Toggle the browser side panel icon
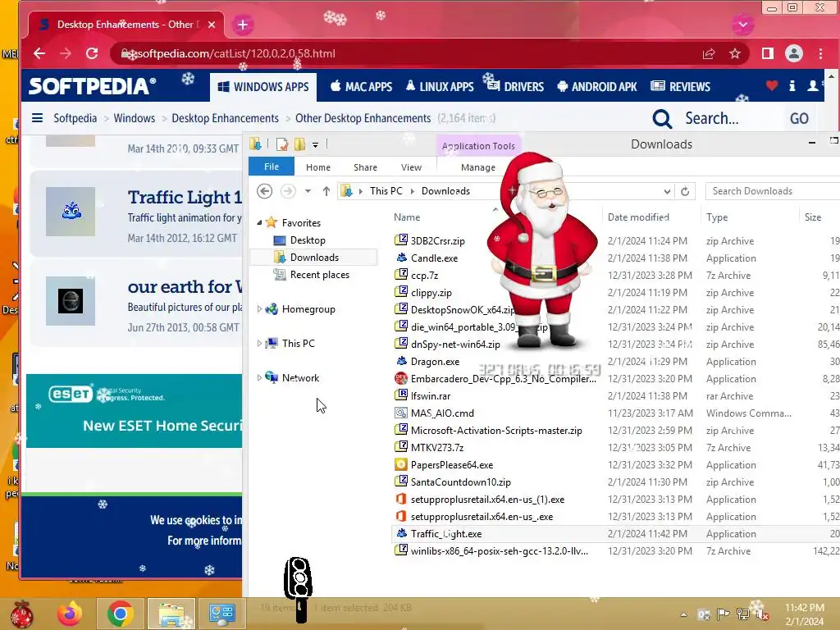The image size is (840, 630). 768,53
